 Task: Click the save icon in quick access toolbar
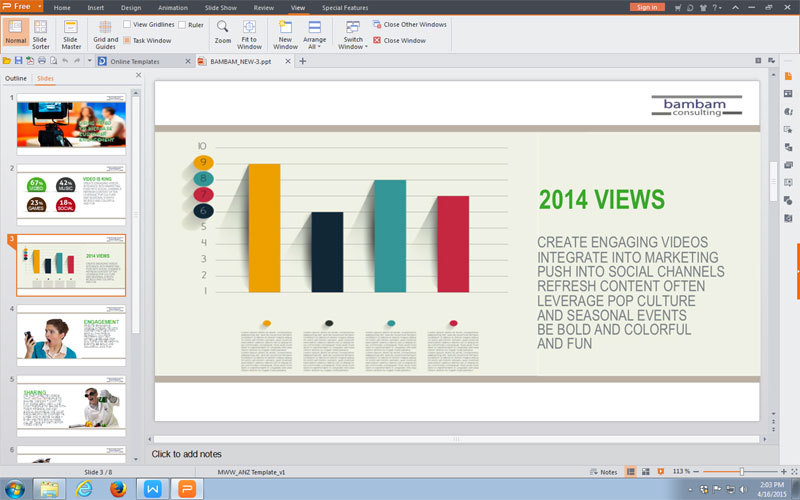click(18, 61)
